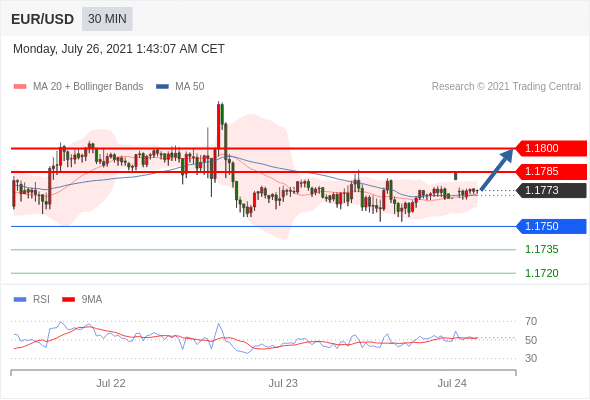Click the Jul 22 date axis label
Image resolution: width=590 pixels, height=400 pixels.
coord(111,383)
